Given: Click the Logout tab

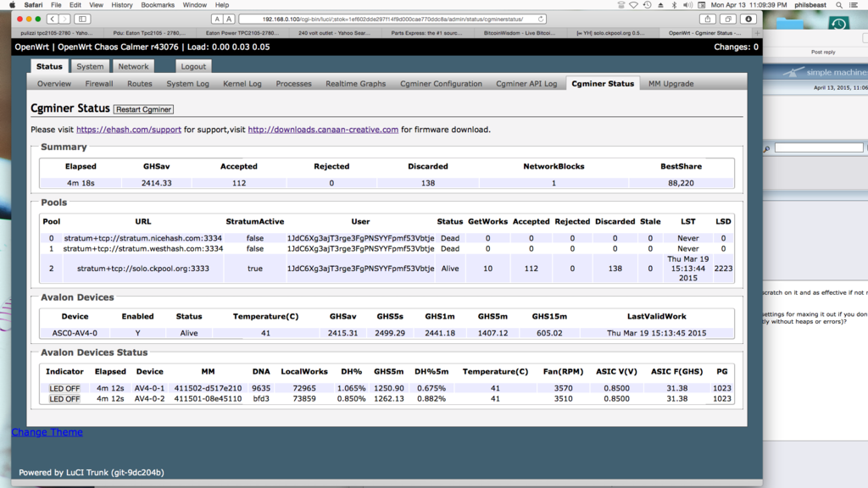Looking at the screenshot, I should 193,66.
